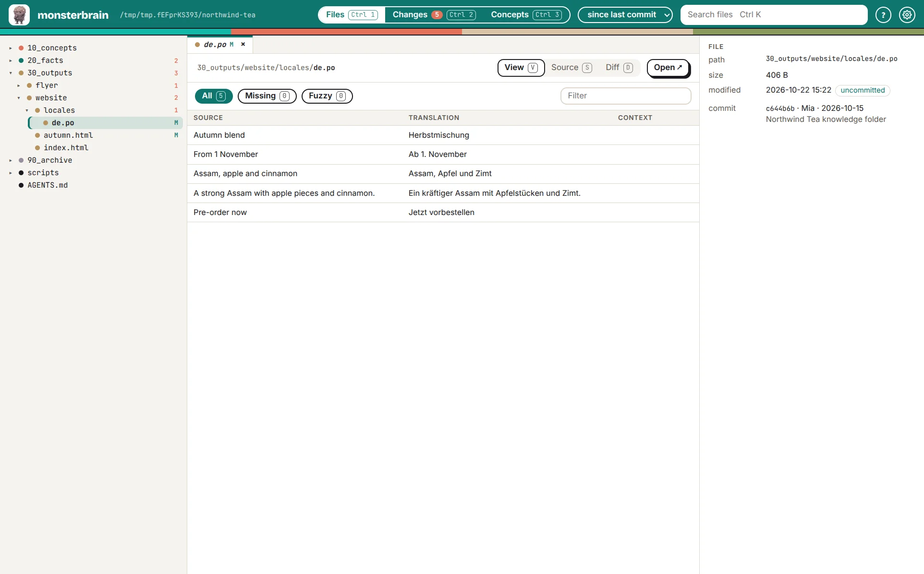
Task: Click the modified M badge on autumn.html
Action: click(176, 135)
